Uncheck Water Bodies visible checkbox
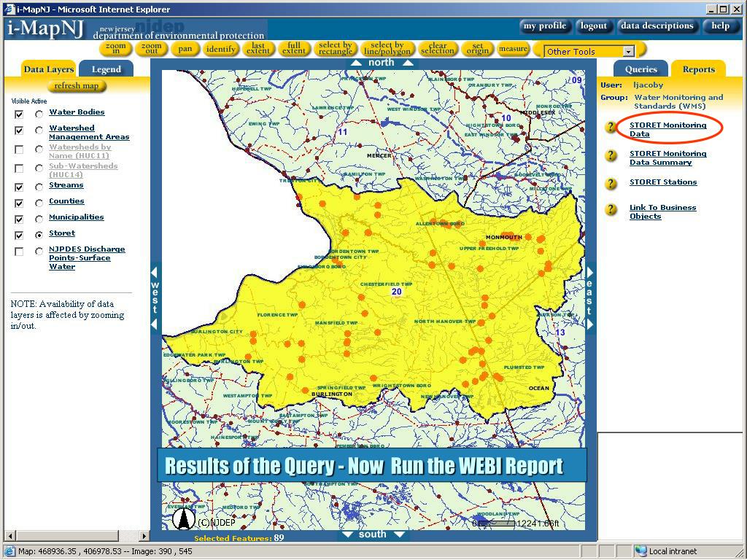Screen dimensions: 747x560 [19, 114]
